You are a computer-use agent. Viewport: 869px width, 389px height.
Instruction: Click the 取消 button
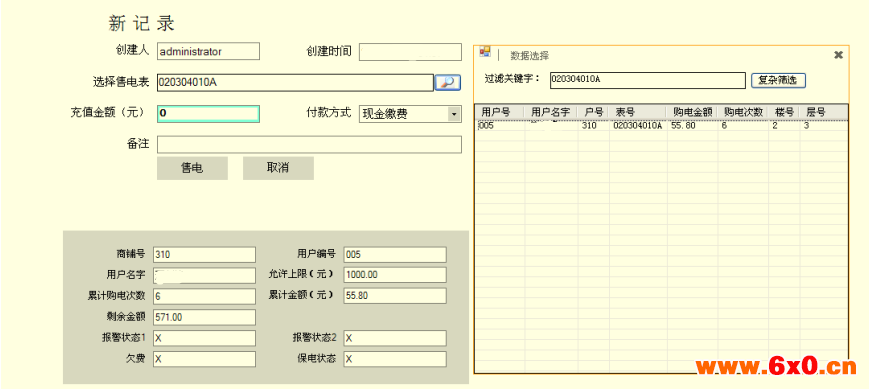click(278, 168)
